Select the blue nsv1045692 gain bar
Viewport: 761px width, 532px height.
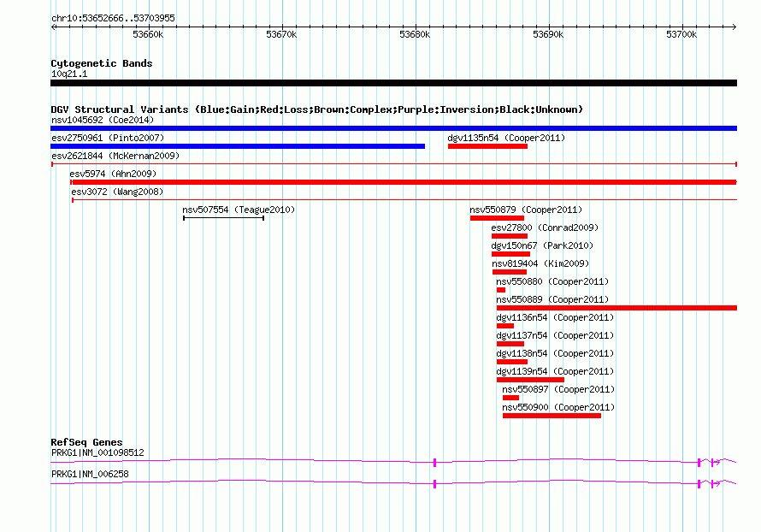point(393,128)
